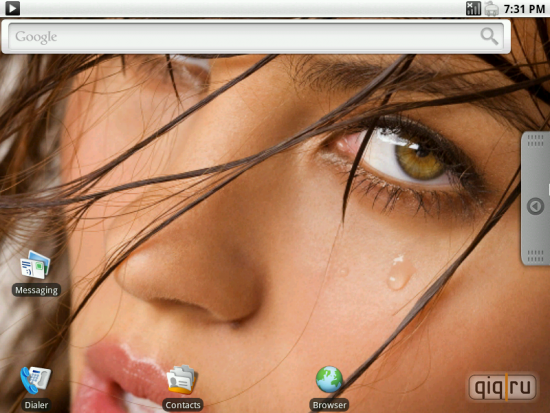Screen dimensions: 550x413
Task: Click the lower grip dots of drawer tab
Action: (535, 256)
